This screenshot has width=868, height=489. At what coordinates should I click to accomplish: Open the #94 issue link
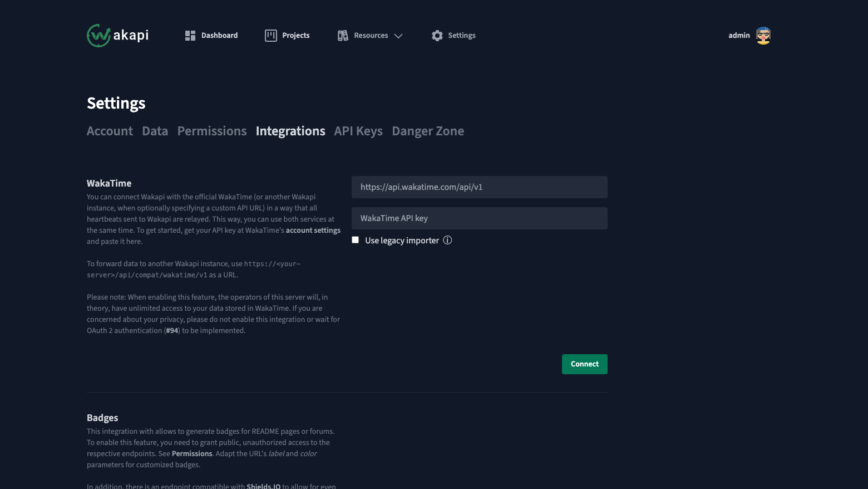click(x=172, y=330)
